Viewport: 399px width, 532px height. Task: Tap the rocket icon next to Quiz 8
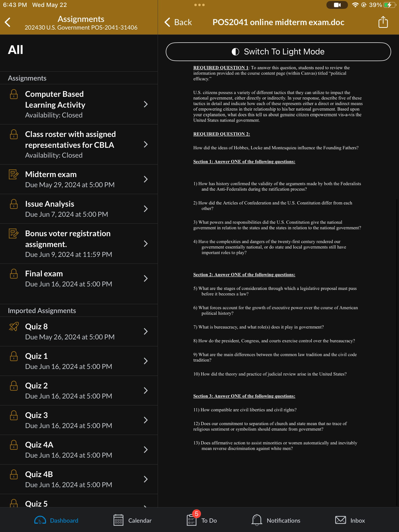tap(14, 327)
